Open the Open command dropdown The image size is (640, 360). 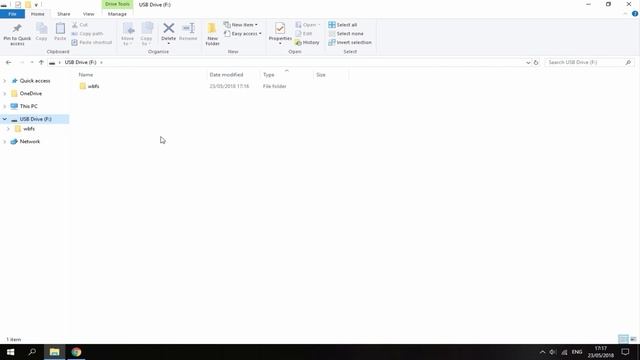tap(308, 25)
